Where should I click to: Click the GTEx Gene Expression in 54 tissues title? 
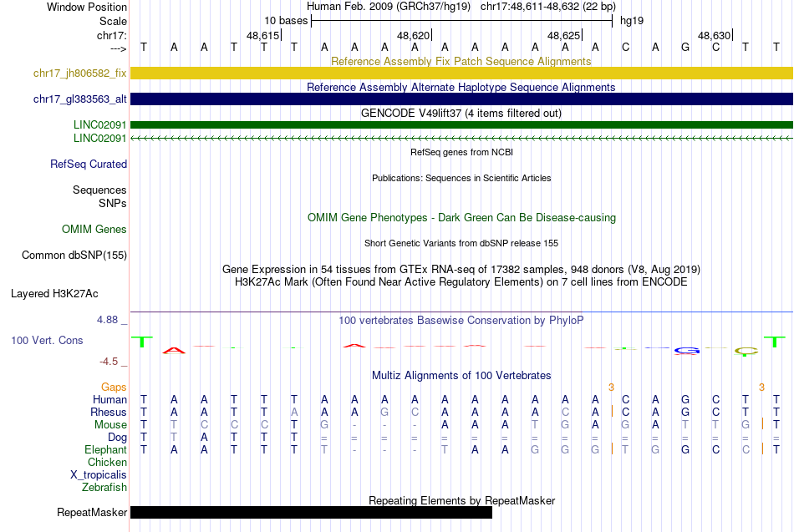pos(461,269)
